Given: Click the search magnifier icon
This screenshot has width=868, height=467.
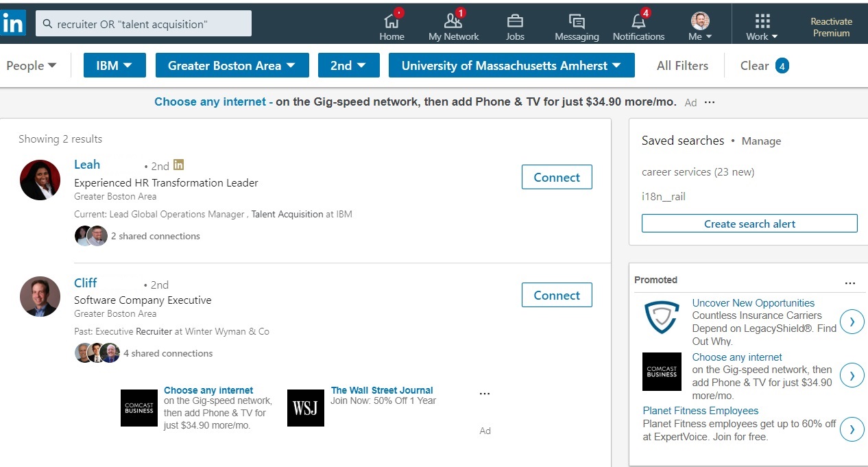Looking at the screenshot, I should click(x=45, y=23).
